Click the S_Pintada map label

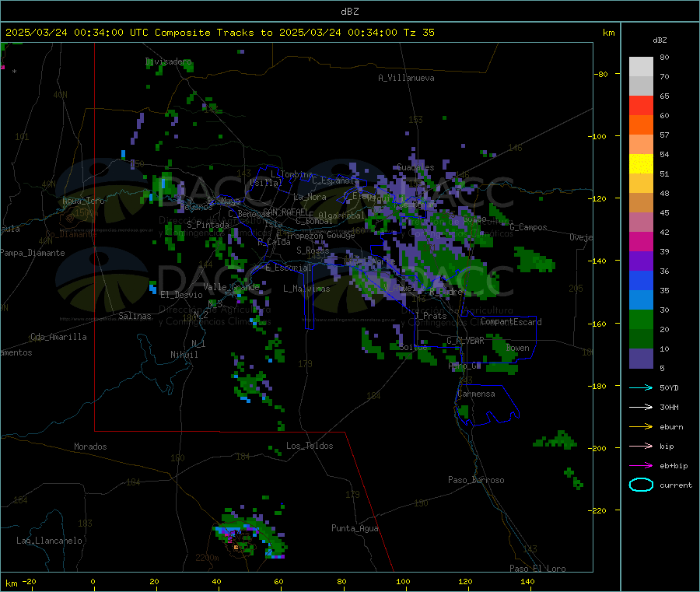click(208, 225)
